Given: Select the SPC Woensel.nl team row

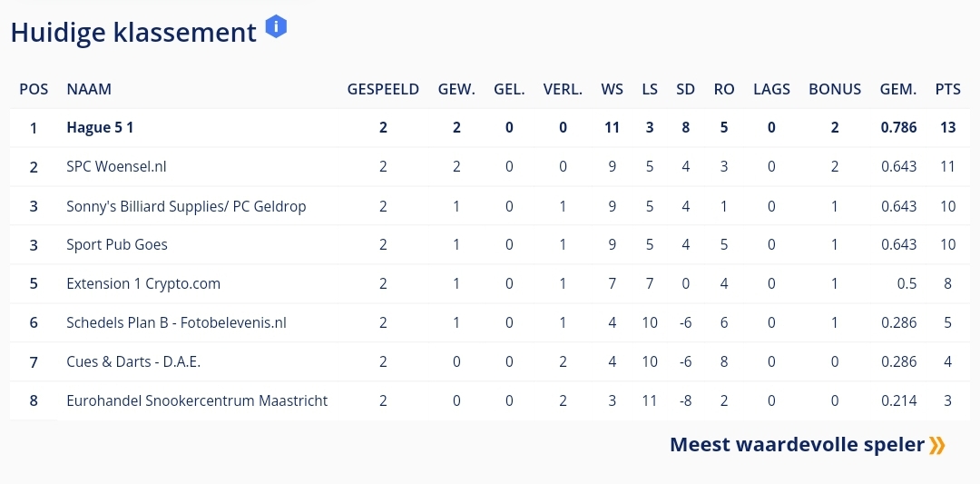Looking at the screenshot, I should [116, 166].
